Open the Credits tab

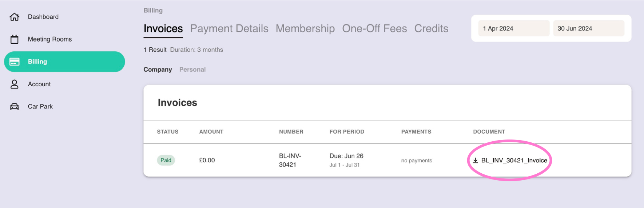[x=431, y=28]
